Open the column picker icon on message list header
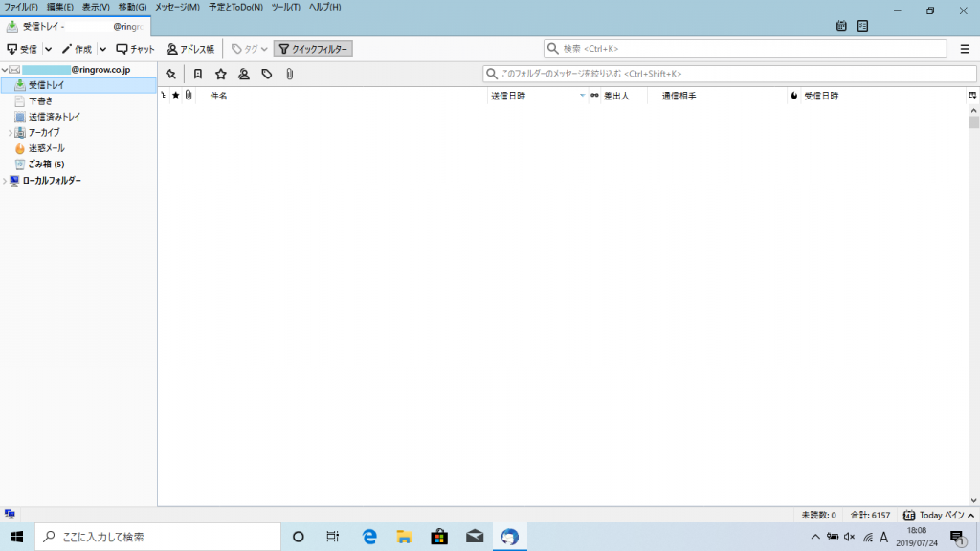This screenshot has width=980, height=551. click(x=970, y=95)
